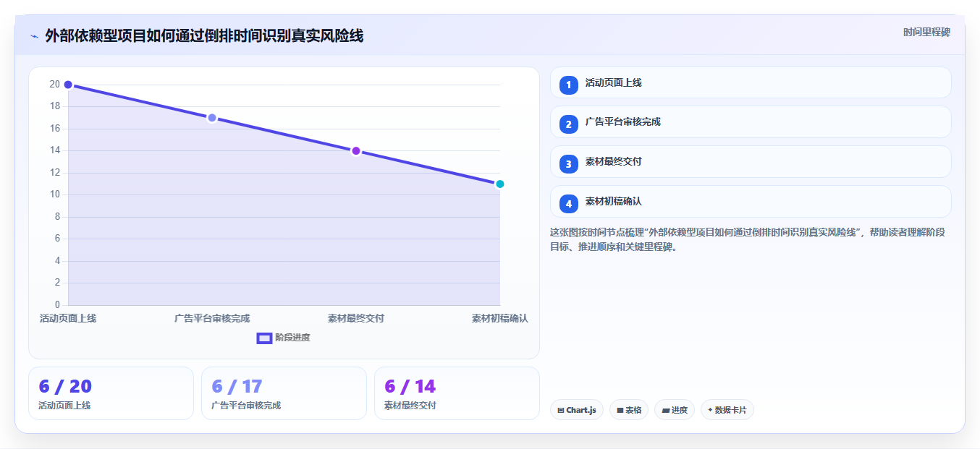Screen dimensions: 980x449
Task: Click the description paragraph starting 这张图按时间节点
Action: pyautogui.click(x=748, y=239)
